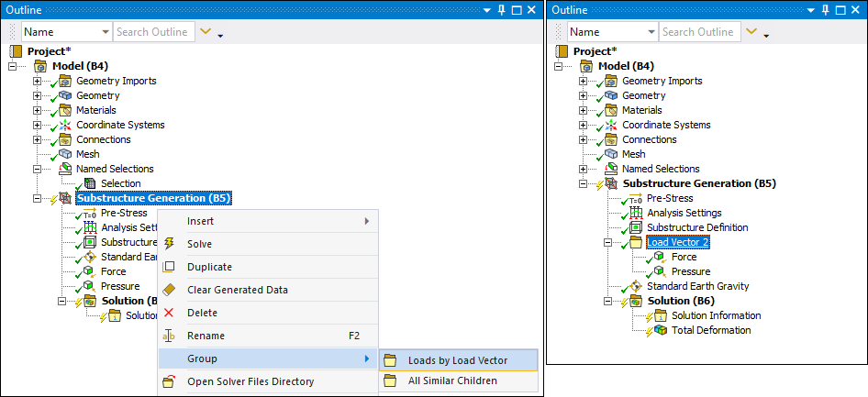Image resolution: width=868 pixels, height=397 pixels.
Task: Click Geometry node icon in left Outline
Action: 66,95
